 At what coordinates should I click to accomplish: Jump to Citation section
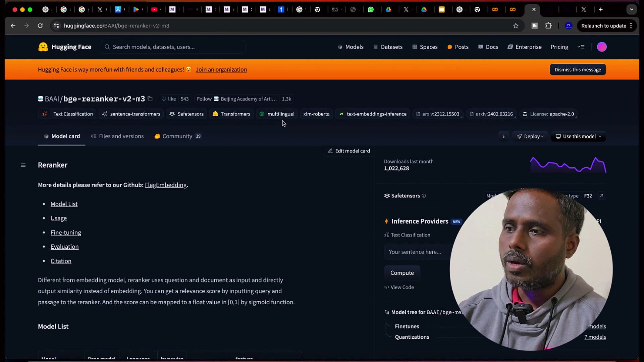coord(61,261)
